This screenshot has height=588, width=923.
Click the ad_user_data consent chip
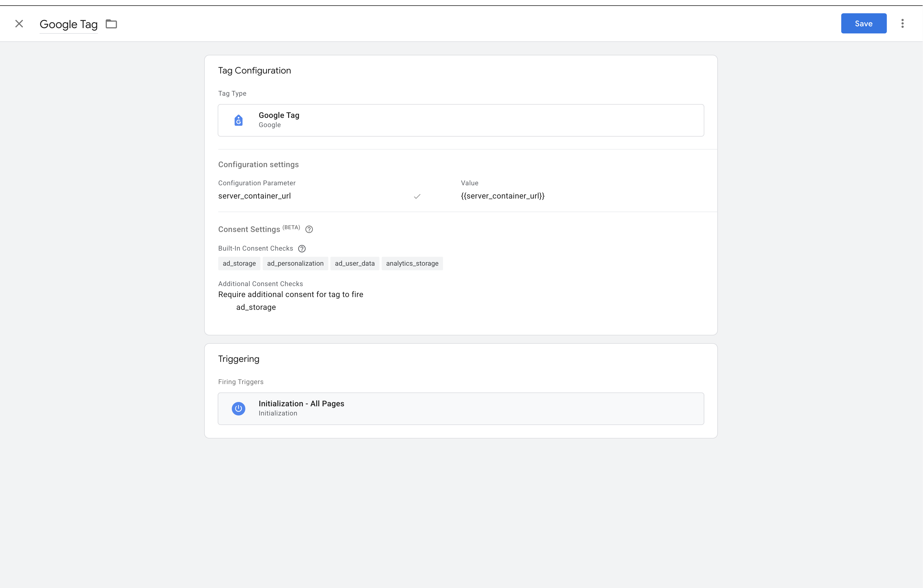[x=354, y=264]
